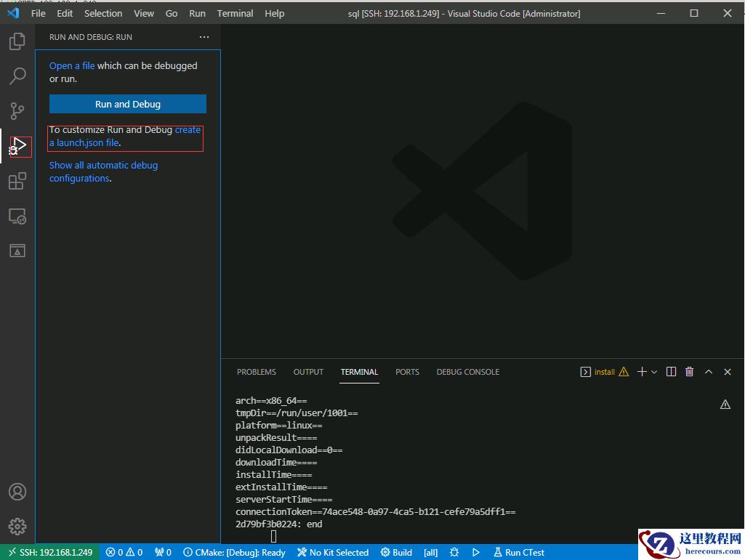Image resolution: width=745 pixels, height=560 pixels.
Task: Open the Explorer view in activity bar
Action: tap(17, 42)
